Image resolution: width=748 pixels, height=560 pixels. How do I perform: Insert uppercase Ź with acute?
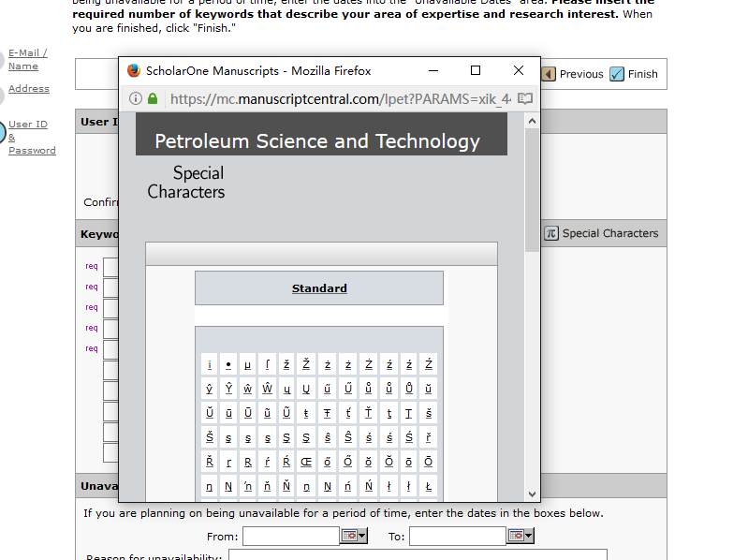(x=429, y=365)
